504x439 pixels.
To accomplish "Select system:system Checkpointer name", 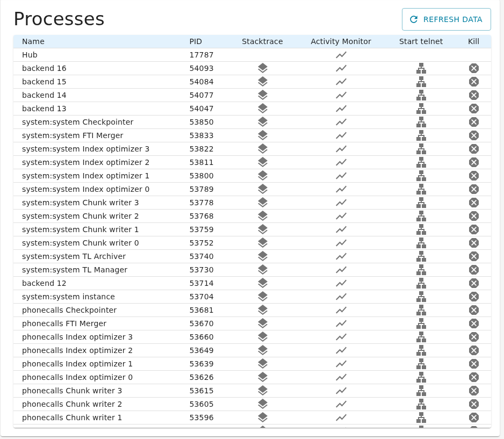I will [77, 122].
